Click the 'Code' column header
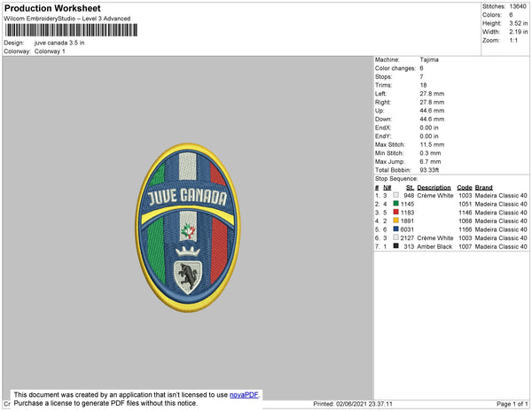 (x=465, y=188)
